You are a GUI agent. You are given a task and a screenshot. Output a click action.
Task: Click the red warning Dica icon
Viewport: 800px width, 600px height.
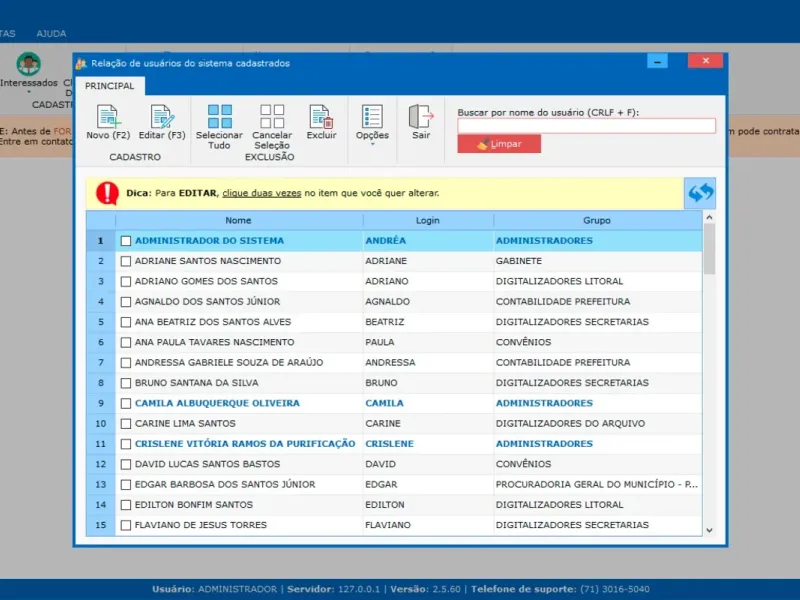(108, 193)
